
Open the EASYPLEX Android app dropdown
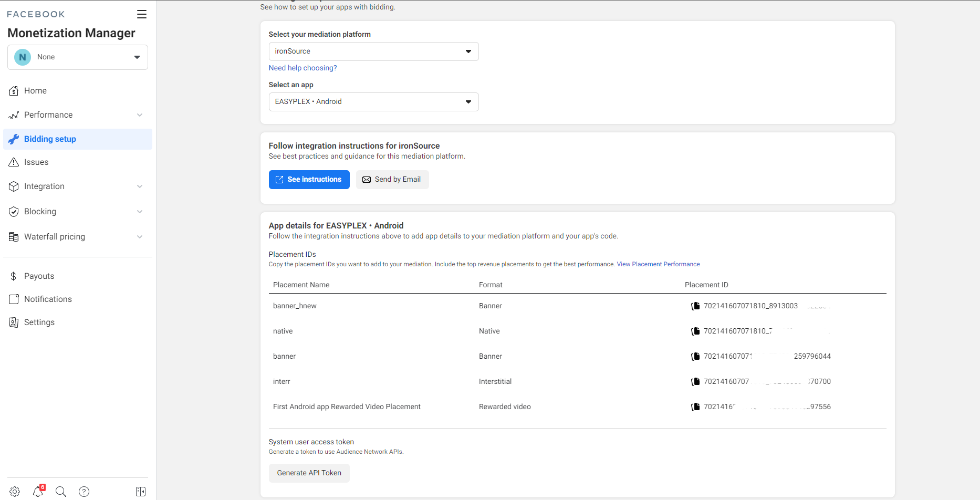coord(373,102)
